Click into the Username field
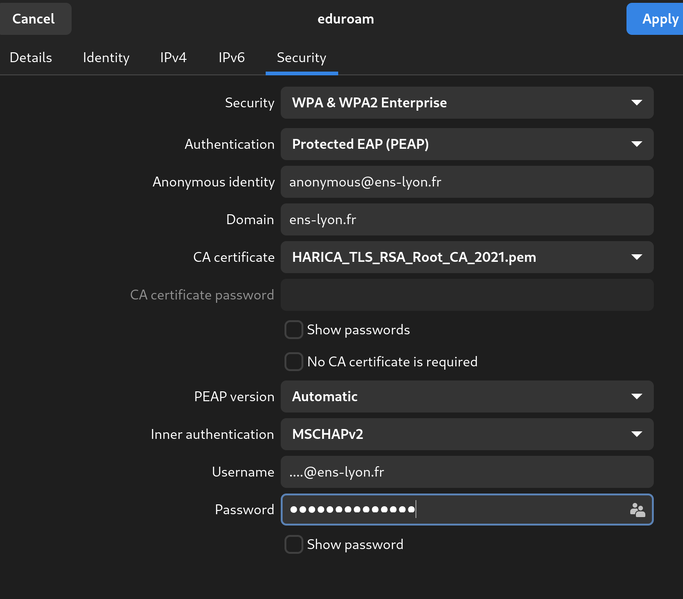Screen dimensions: 683x599 coord(466,472)
